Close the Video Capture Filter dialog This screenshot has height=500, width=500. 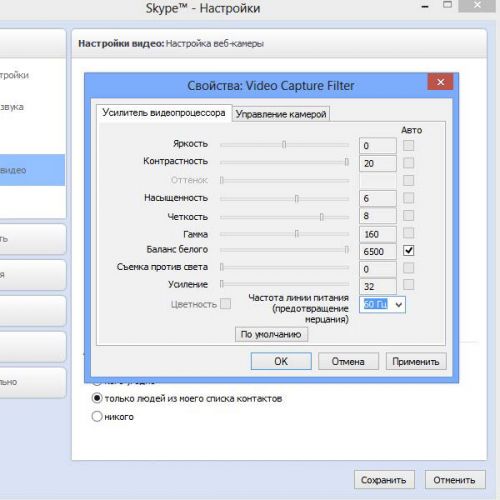tap(440, 82)
